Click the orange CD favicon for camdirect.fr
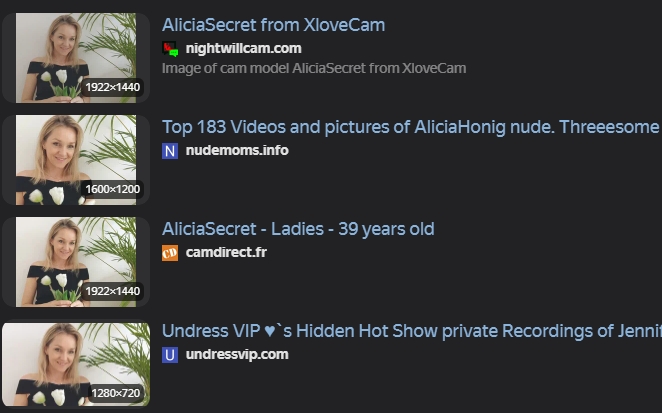 coord(170,253)
